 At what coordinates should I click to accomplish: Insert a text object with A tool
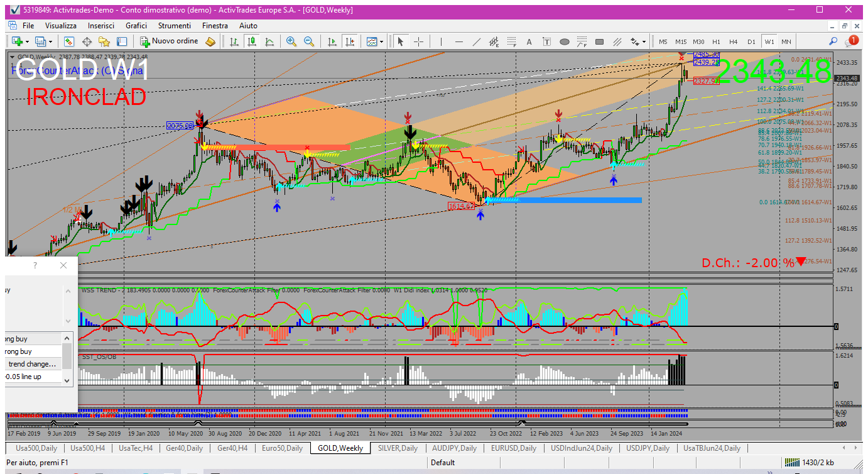529,41
